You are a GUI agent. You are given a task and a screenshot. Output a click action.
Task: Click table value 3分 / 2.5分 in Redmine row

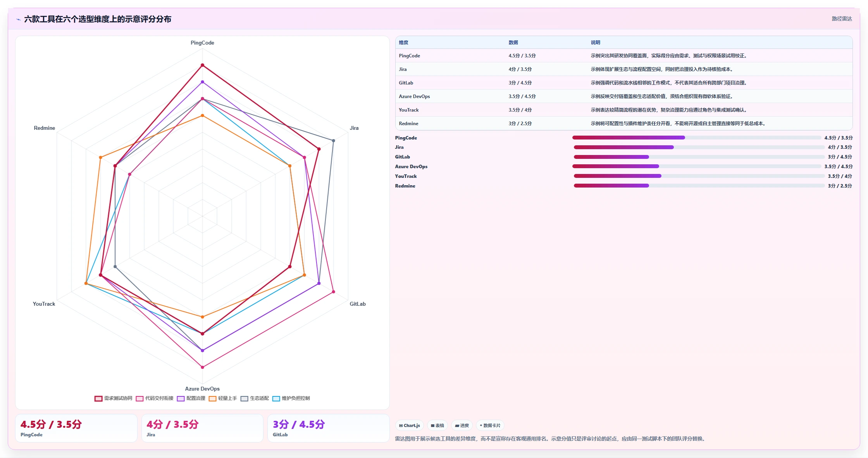point(520,124)
